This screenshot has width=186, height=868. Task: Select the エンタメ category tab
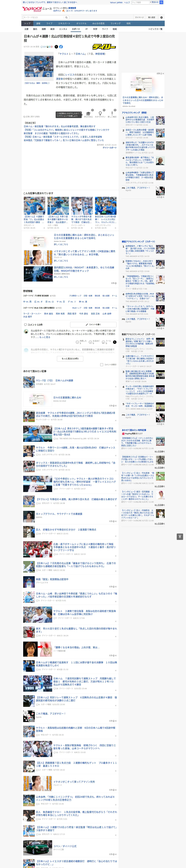click(63, 29)
